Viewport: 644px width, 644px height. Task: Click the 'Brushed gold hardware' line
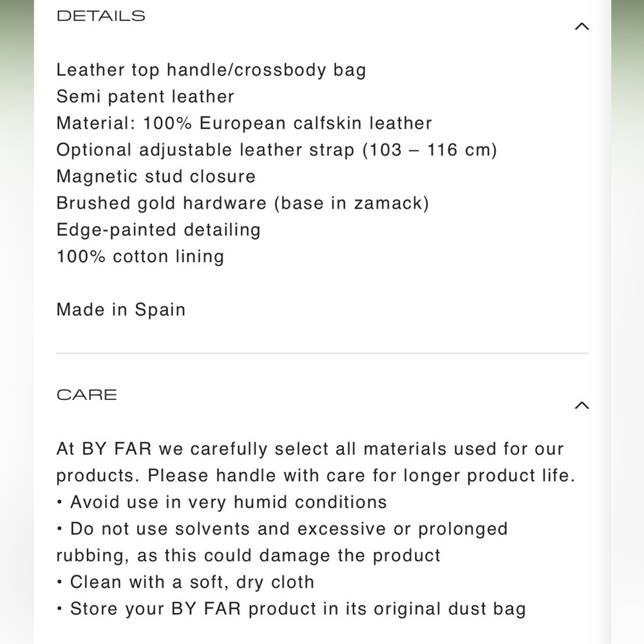point(243,204)
